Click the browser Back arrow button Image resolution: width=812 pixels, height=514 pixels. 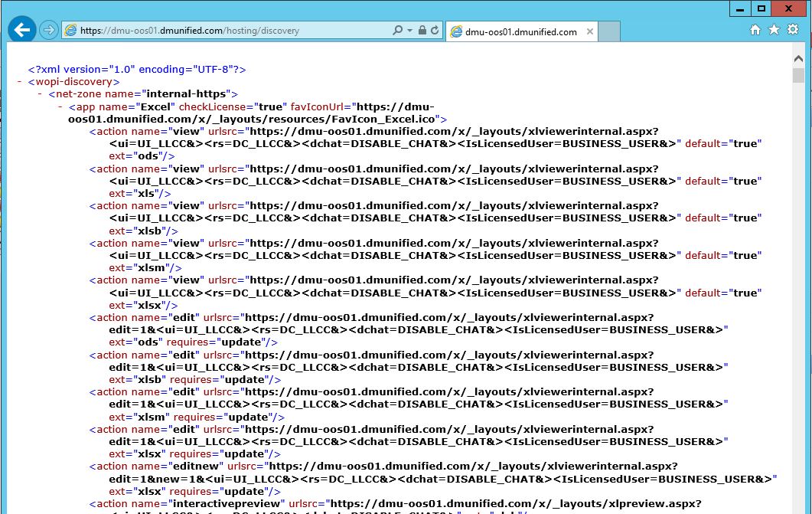coord(22,30)
